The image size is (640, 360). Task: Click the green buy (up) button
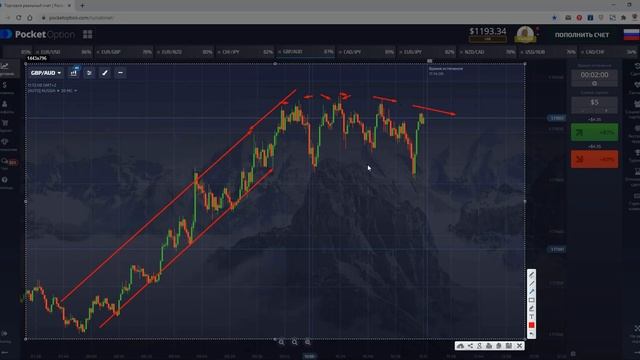tap(594, 133)
